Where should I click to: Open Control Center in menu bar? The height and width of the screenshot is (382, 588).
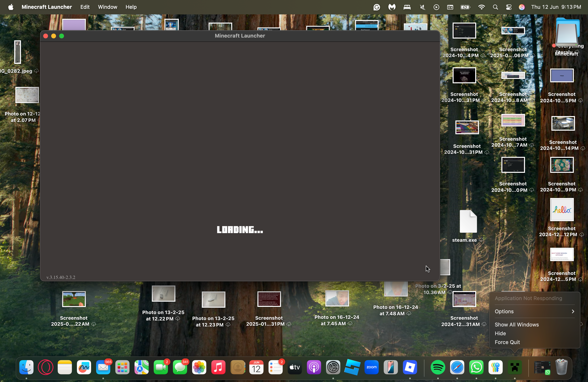(508, 7)
